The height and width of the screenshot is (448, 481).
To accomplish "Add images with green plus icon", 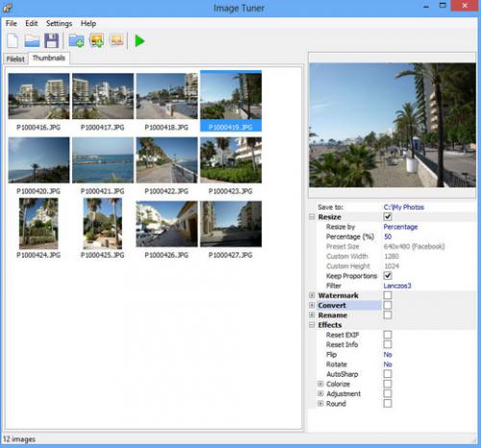I will point(96,41).
